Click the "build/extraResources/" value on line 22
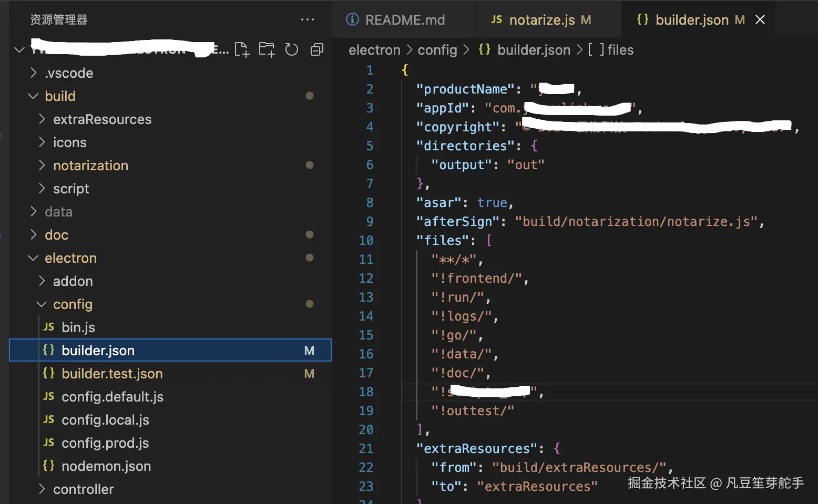Image resolution: width=818 pixels, height=504 pixels. point(579,467)
